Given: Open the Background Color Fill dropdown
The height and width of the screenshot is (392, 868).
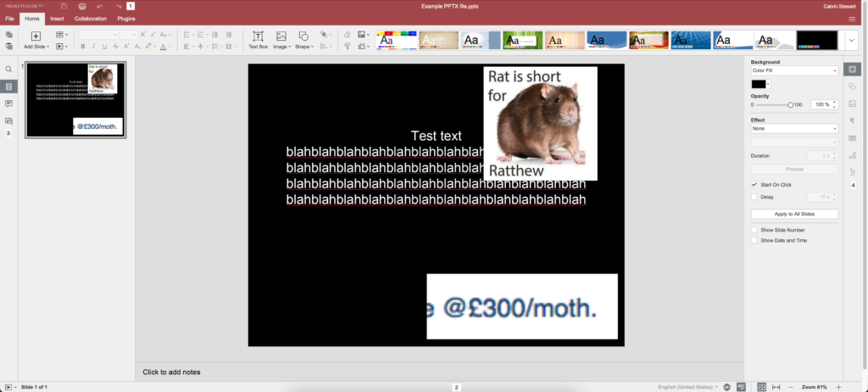Looking at the screenshot, I should pyautogui.click(x=794, y=70).
